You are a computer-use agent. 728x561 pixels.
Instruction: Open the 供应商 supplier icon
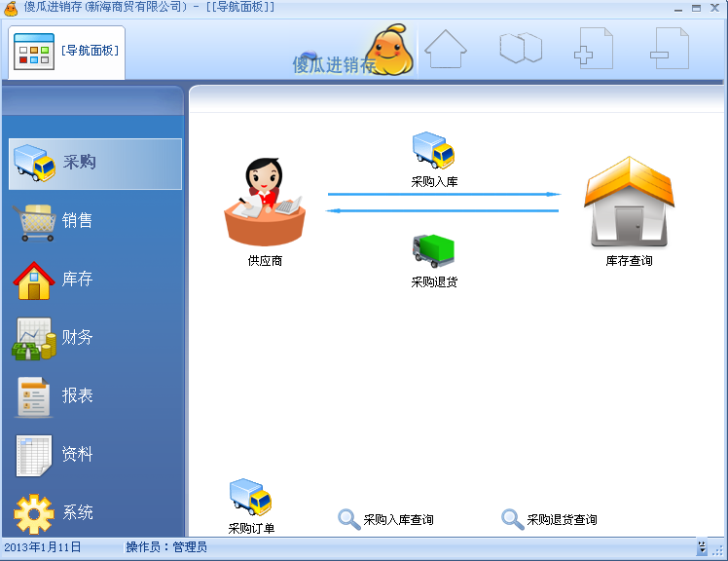click(265, 203)
